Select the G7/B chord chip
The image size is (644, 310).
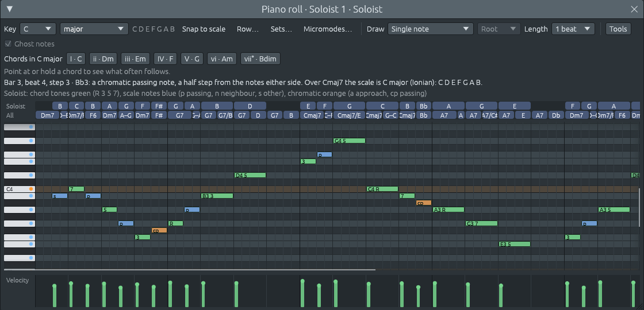[225, 115]
